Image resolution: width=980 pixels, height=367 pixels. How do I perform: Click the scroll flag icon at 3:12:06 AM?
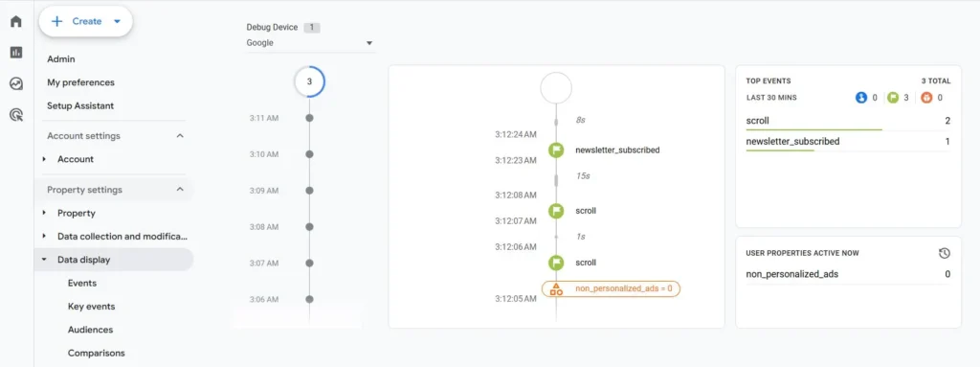point(556,264)
